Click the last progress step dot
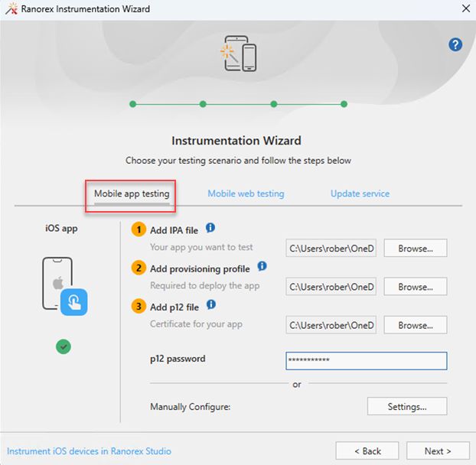Viewport: 476px width, 465px height. [x=344, y=104]
